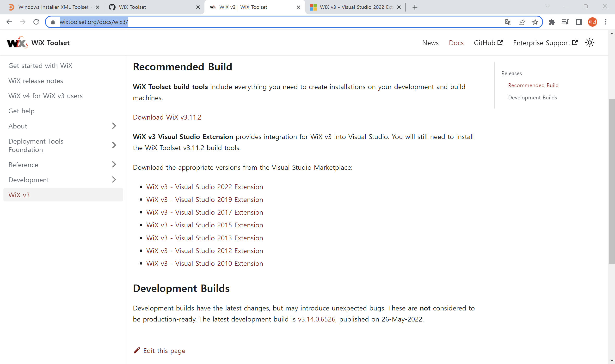The width and height of the screenshot is (615, 364).
Task: Open Visual Studio 2017 Extension link
Action: pyautogui.click(x=204, y=212)
